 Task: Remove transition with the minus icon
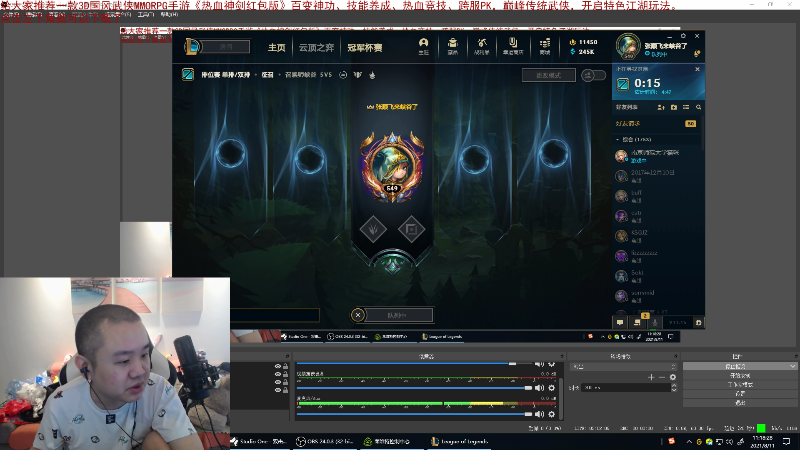(662, 377)
